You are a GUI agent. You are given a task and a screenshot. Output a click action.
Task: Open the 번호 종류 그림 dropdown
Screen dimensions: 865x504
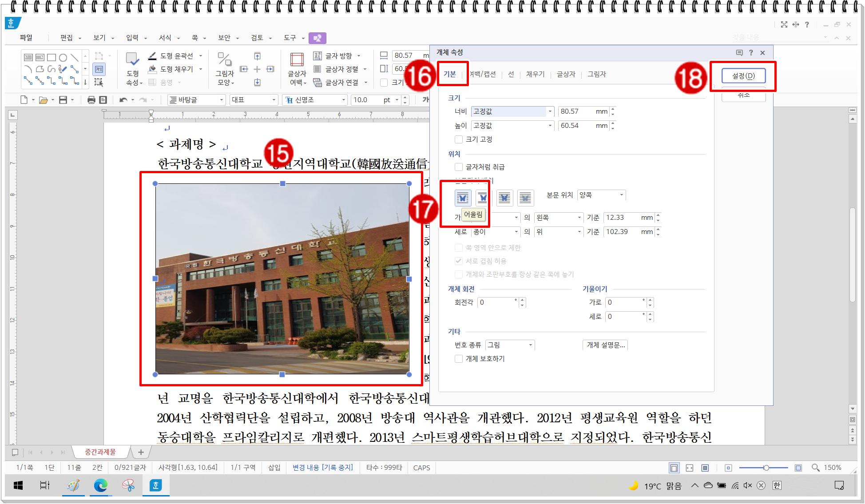point(510,345)
